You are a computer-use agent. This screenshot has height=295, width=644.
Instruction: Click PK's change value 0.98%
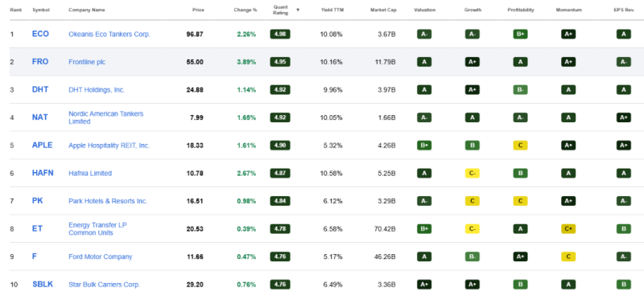(x=246, y=201)
